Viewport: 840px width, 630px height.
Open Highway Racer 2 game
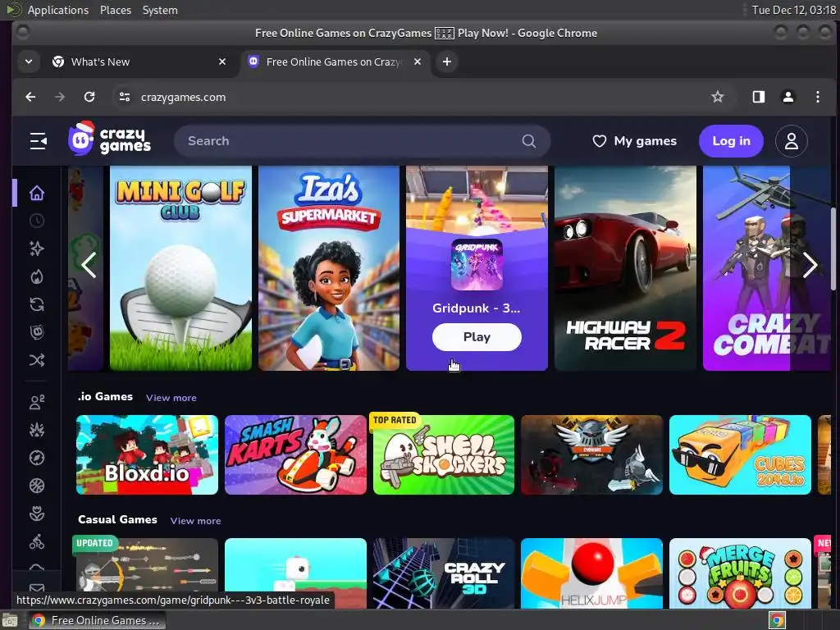click(x=626, y=268)
